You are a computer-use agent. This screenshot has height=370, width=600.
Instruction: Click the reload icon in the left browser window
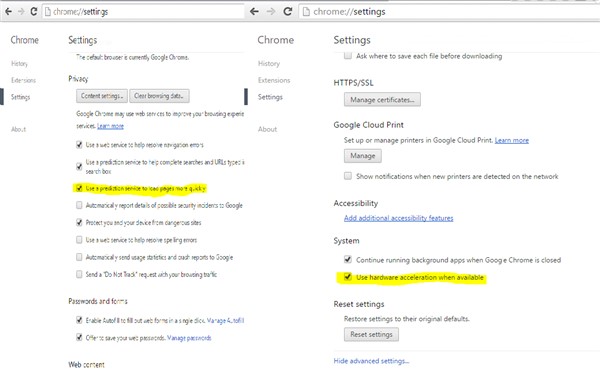(34, 11)
